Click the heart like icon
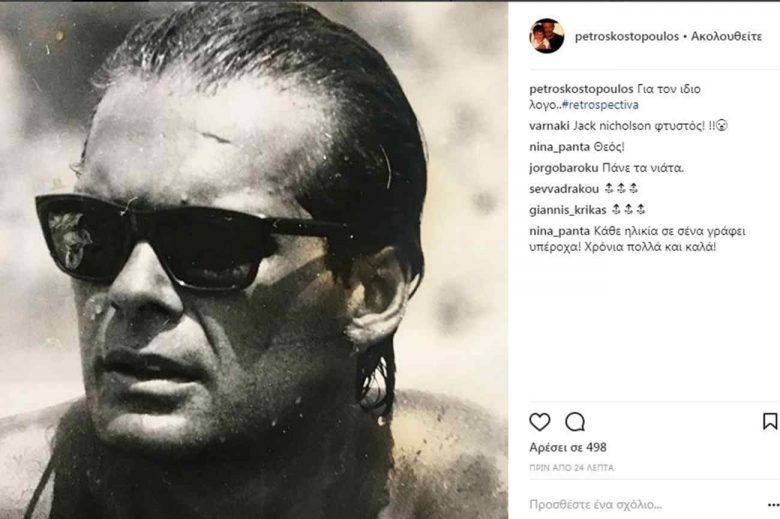This screenshot has width=780, height=519. [x=540, y=421]
